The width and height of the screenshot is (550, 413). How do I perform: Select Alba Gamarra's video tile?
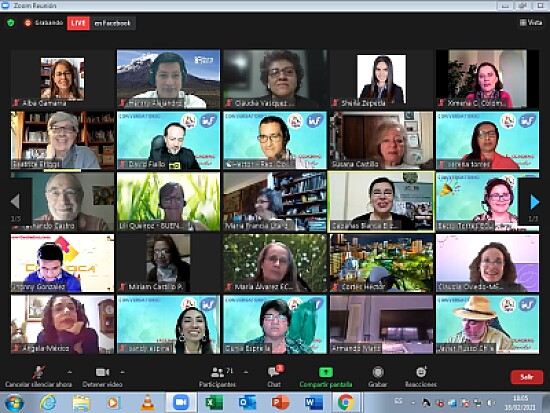[x=62, y=79]
